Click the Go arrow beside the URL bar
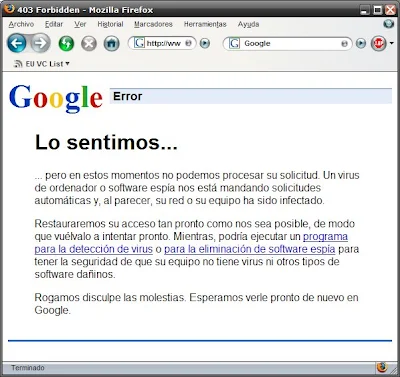The width and height of the screenshot is (400, 377). [x=205, y=43]
